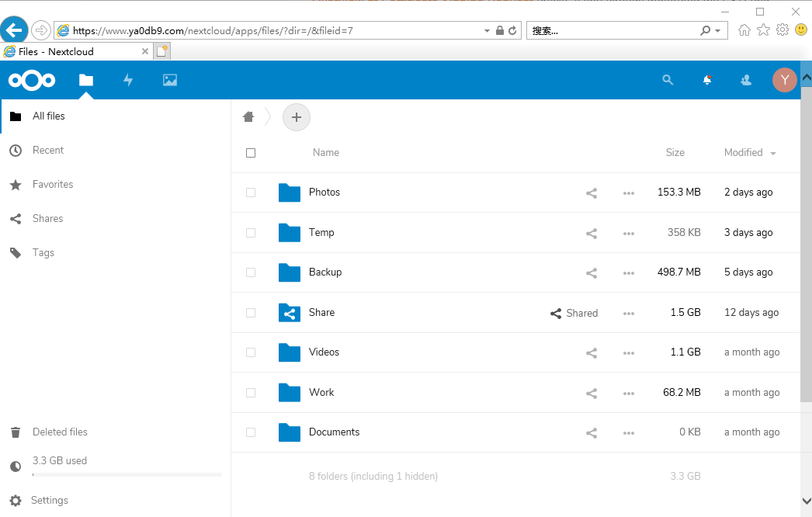Open the address bar history dropdown arrow
This screenshot has width=812, height=517.
point(487,31)
